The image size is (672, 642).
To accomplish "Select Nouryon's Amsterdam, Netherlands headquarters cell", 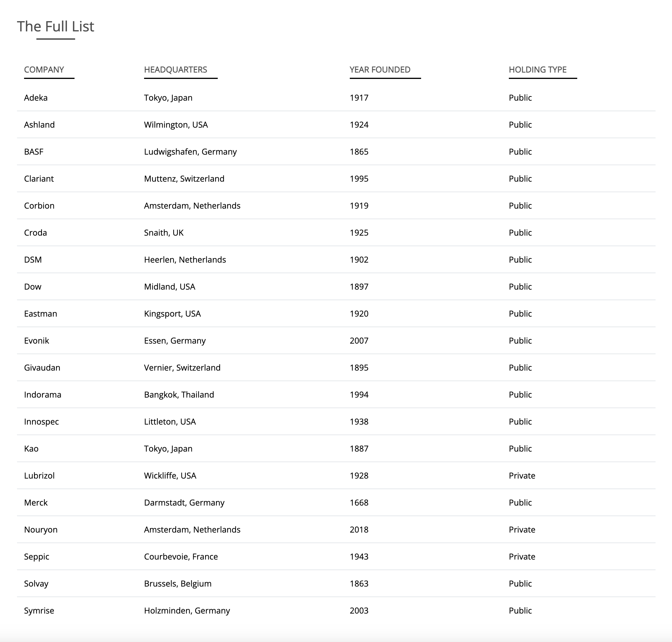I will [x=192, y=530].
